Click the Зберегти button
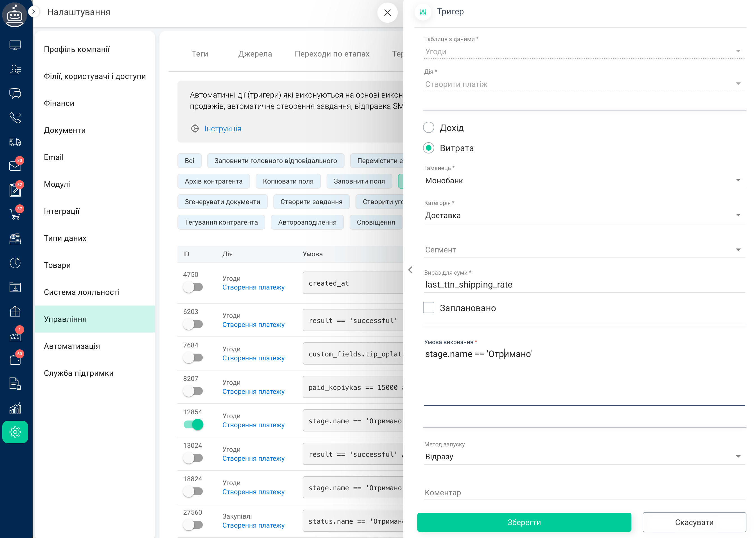This screenshot has width=756, height=538. pyautogui.click(x=524, y=522)
